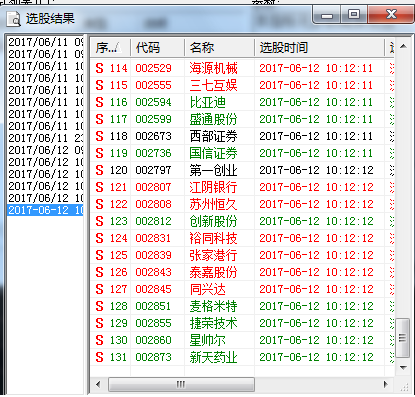This screenshot has width=415, height=397.
Task: Click the selection time in row 129
Action: point(316,323)
